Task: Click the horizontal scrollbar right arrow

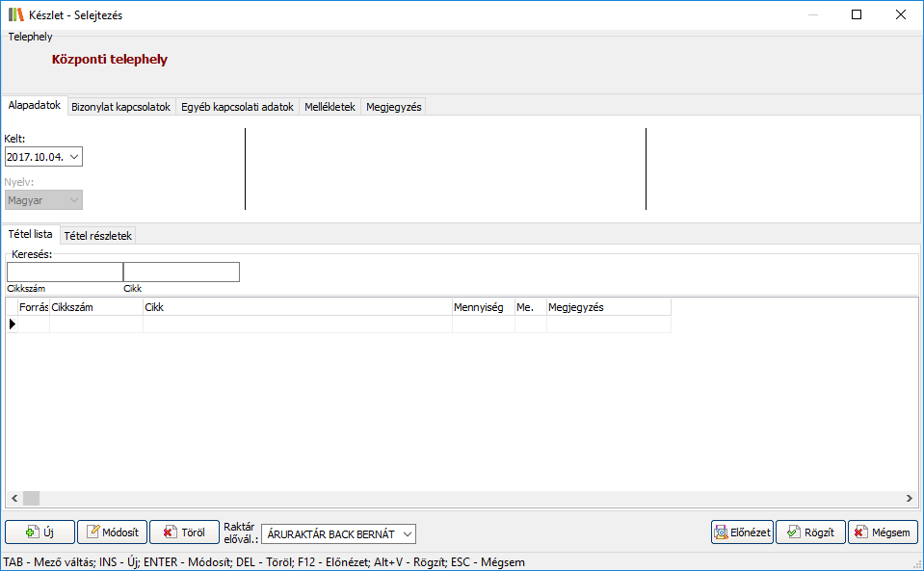Action: [910, 498]
